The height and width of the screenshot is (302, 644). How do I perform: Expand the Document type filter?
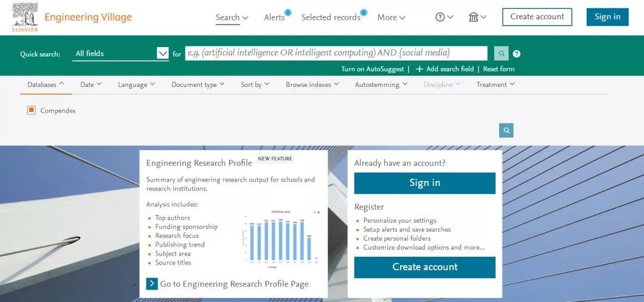(x=197, y=85)
